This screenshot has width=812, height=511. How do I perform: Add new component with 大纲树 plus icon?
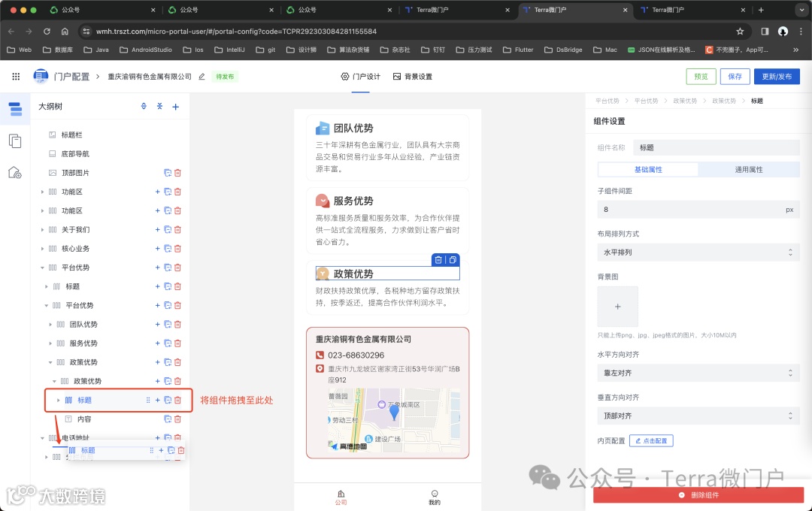(175, 107)
